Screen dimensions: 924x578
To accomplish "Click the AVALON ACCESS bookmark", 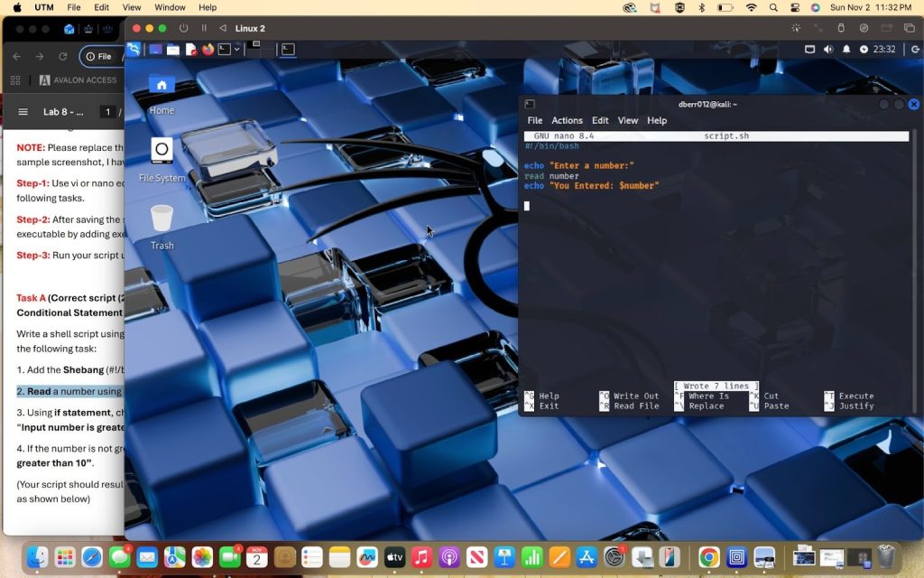I will (x=78, y=80).
